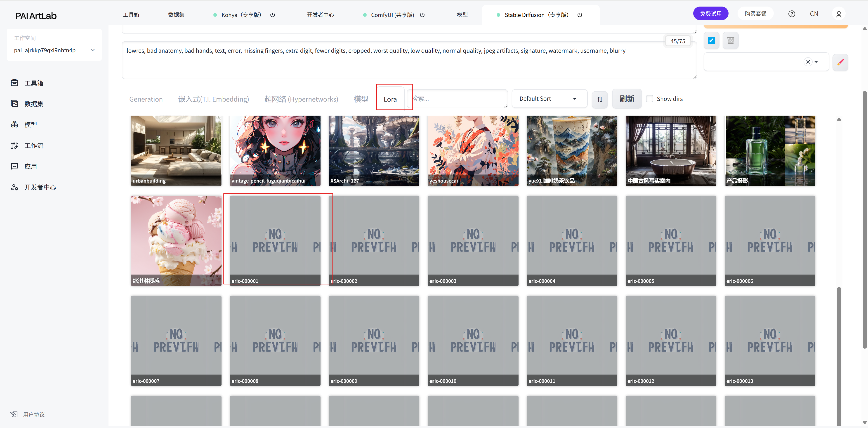868x428 pixels.
Task: Open the styles dropdown arrow
Action: 816,62
